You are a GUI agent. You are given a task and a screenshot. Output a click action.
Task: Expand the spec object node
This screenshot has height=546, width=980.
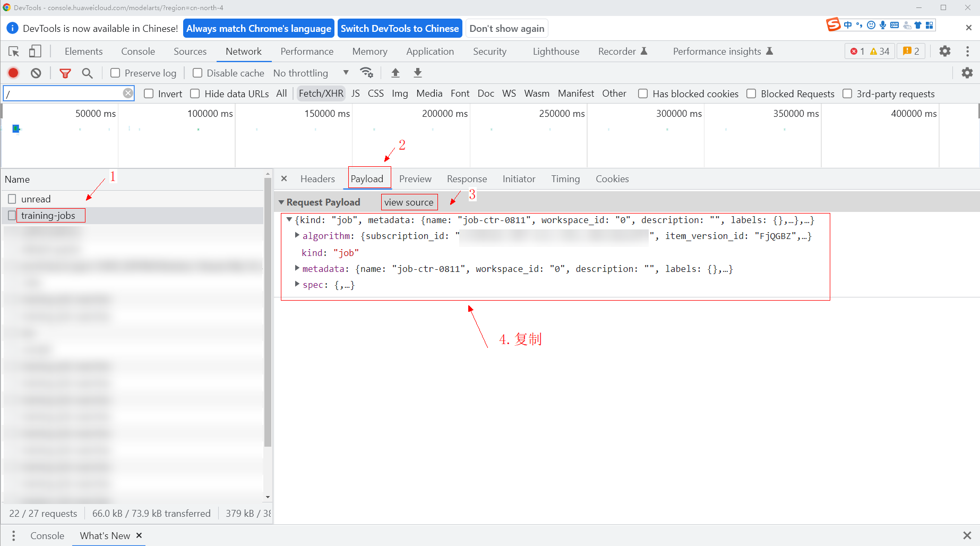(x=297, y=284)
